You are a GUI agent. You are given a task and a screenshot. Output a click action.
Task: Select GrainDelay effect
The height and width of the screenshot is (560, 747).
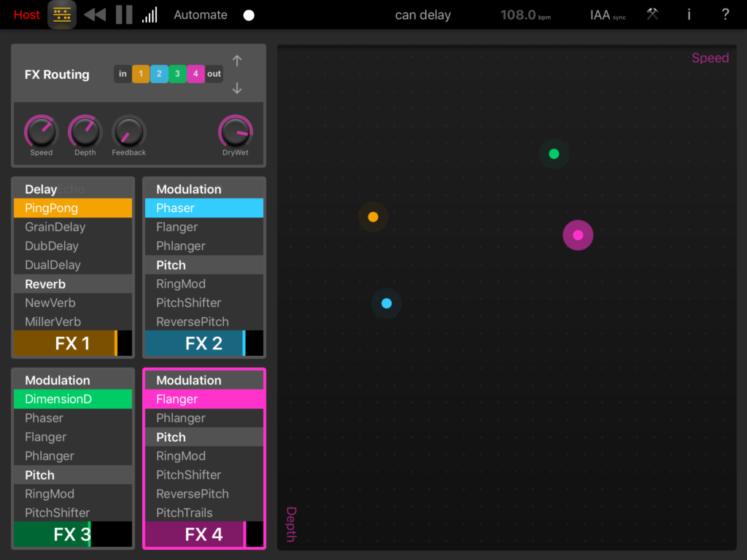(73, 227)
